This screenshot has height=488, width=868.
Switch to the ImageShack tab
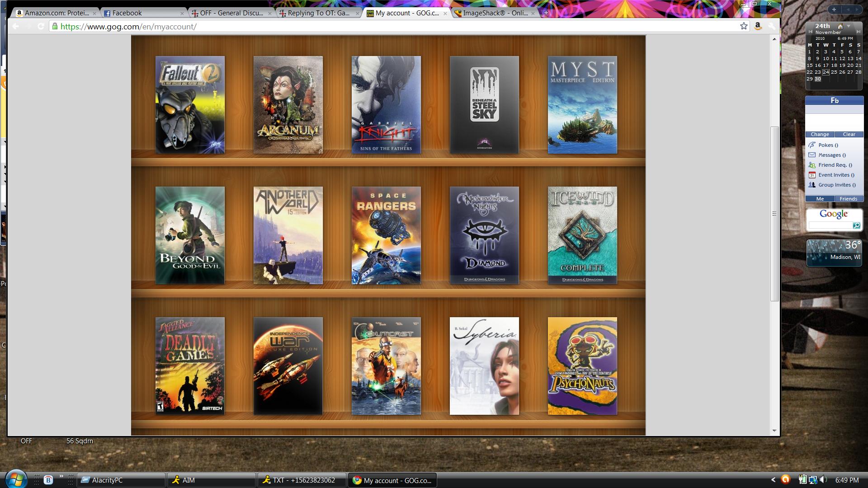pyautogui.click(x=495, y=13)
